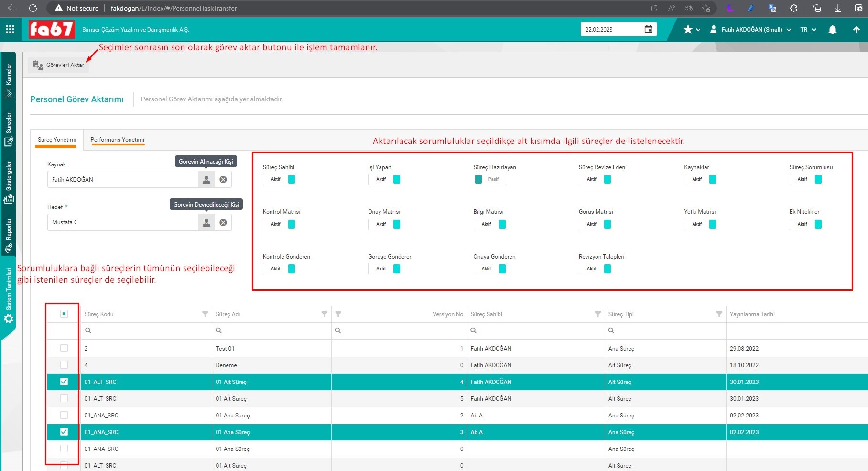Toggle the Süreç Hazırlayan switch

[x=490, y=179]
